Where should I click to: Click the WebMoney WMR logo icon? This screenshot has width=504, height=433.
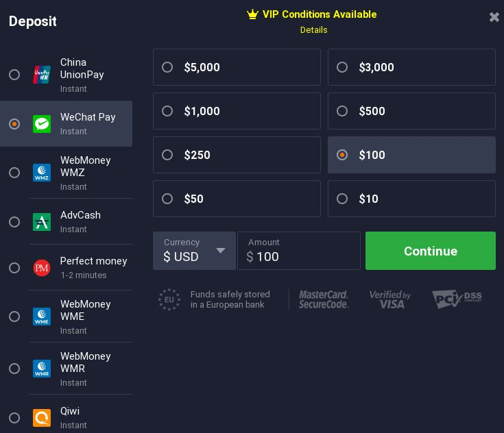click(x=42, y=369)
